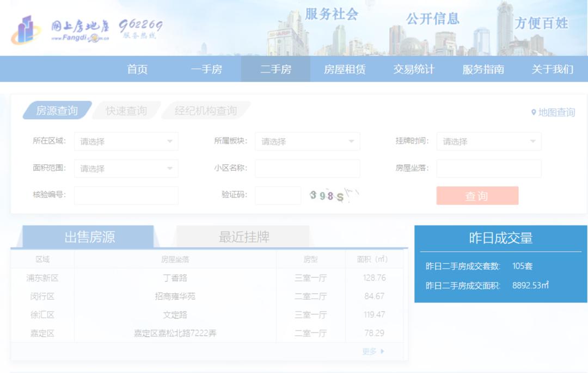Select the 出售房源 tab

point(90,237)
